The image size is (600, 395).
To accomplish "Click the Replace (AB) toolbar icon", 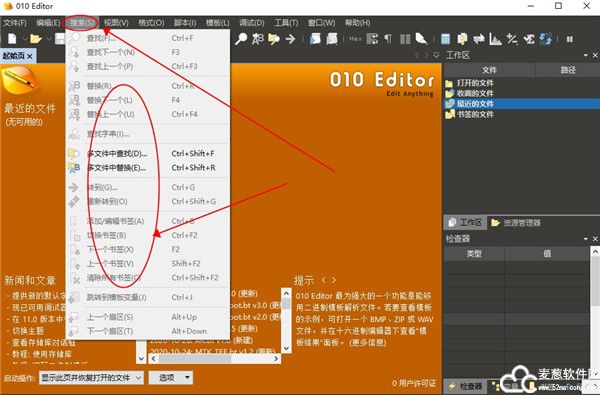I will pyautogui.click(x=258, y=39).
